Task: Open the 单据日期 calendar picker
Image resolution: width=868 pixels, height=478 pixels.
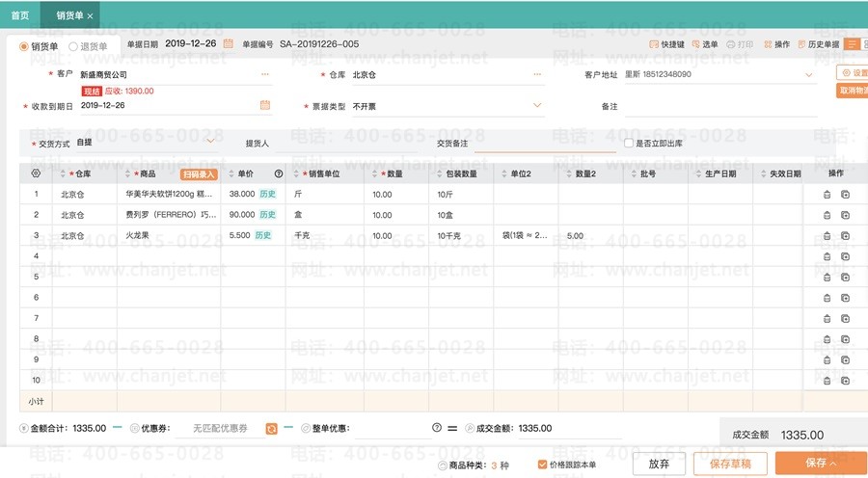Action: [x=228, y=44]
